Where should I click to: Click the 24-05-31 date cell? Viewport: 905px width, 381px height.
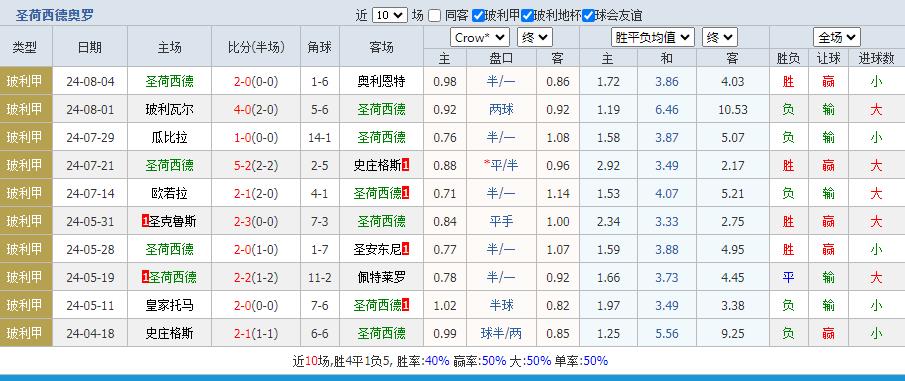[90, 221]
